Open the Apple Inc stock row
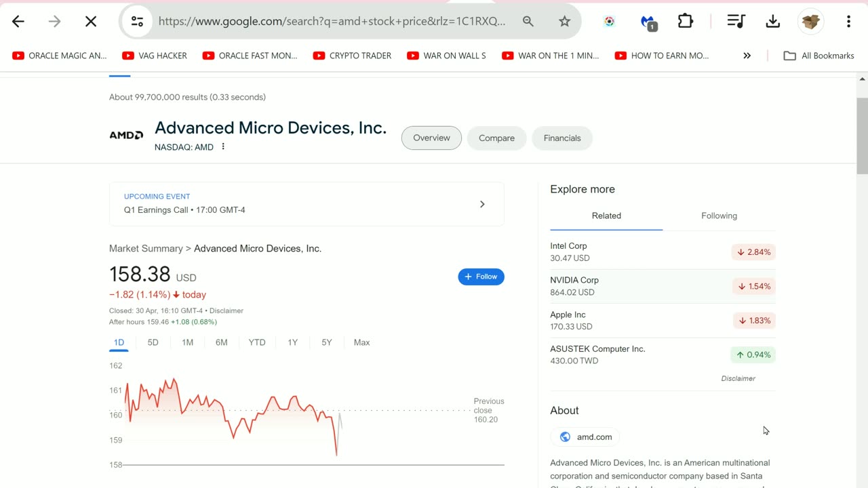This screenshot has height=488, width=868. tap(663, 321)
